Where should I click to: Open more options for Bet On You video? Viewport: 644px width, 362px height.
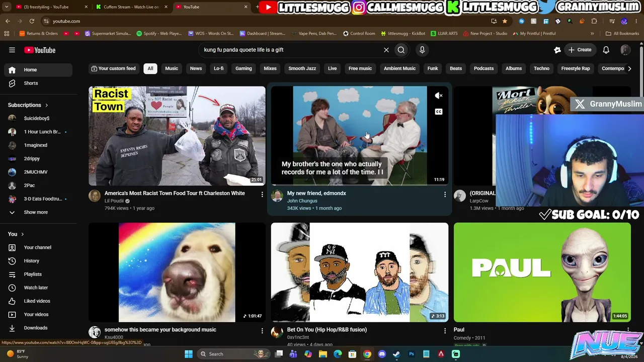coord(445,331)
